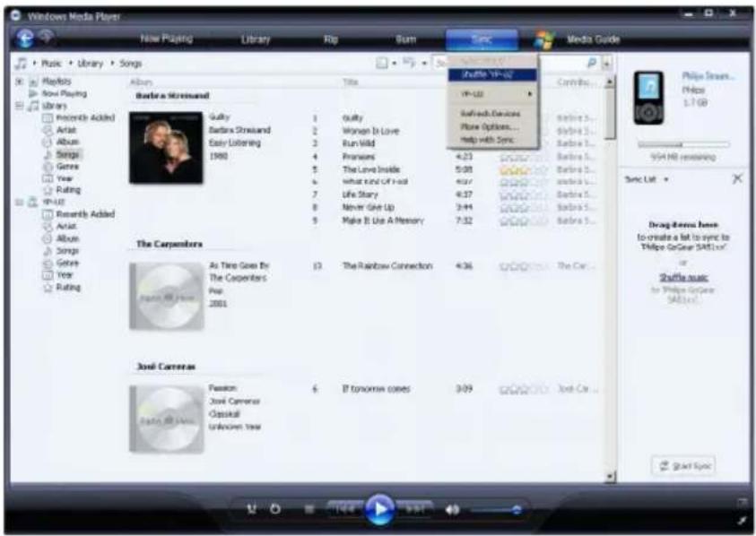Open the view options icon in the toolbar
Image resolution: width=756 pixels, height=536 pixels.
pyautogui.click(x=409, y=62)
